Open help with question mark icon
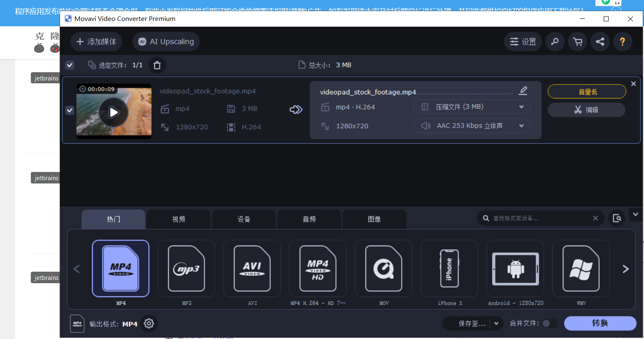The height and width of the screenshot is (339, 644). click(622, 41)
